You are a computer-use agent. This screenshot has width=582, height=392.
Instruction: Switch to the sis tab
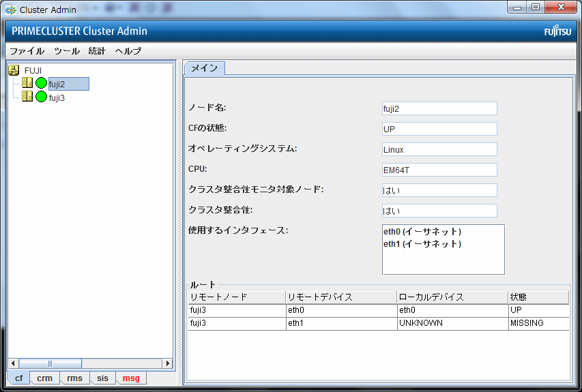[x=102, y=378]
